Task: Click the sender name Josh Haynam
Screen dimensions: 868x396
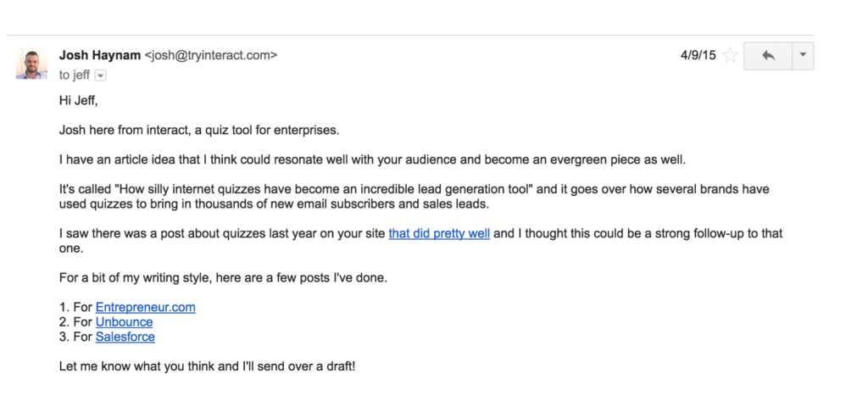Action: (x=100, y=55)
